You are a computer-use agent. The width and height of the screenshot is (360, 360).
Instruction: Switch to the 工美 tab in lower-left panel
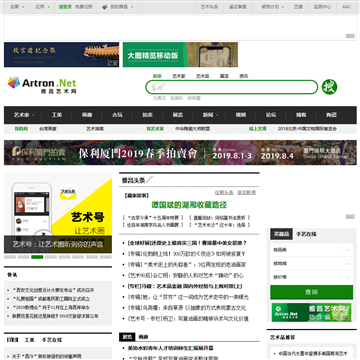tap(29, 340)
